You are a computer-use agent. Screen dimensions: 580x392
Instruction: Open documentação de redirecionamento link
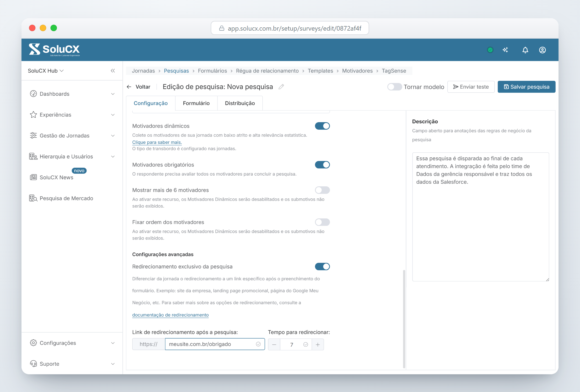[170, 315]
